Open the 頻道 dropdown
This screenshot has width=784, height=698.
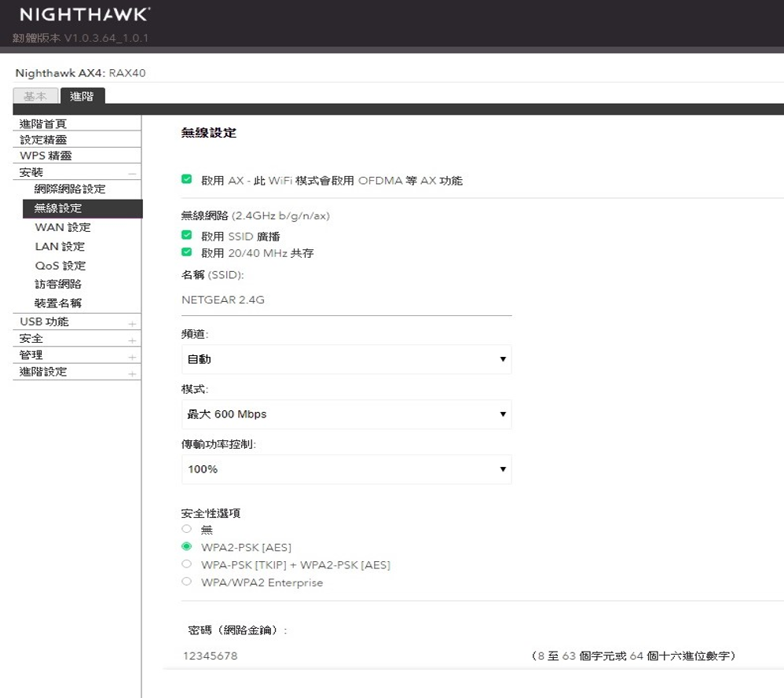click(x=346, y=359)
